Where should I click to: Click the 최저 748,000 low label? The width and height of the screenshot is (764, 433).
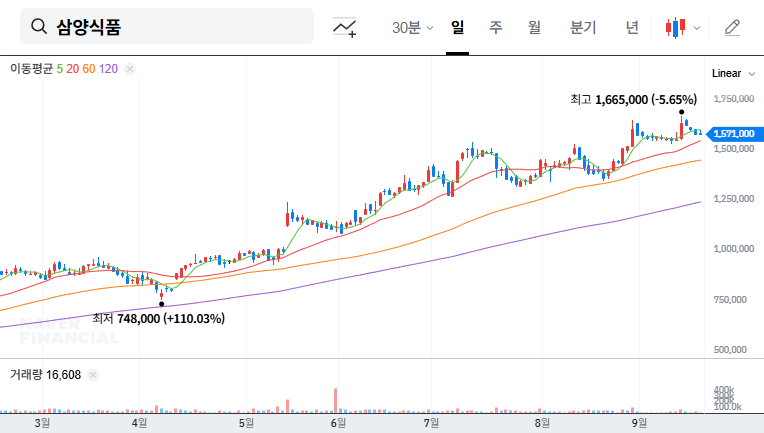tap(159, 319)
